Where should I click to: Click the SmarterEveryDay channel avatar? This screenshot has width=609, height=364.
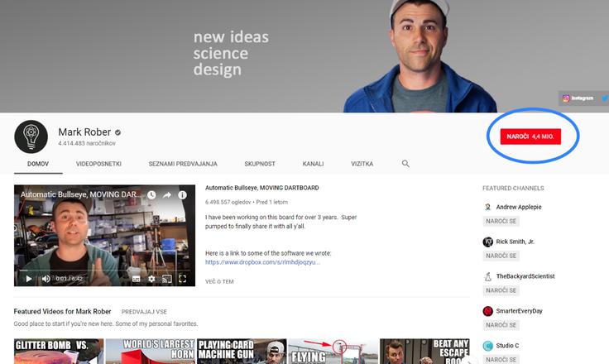tap(488, 311)
